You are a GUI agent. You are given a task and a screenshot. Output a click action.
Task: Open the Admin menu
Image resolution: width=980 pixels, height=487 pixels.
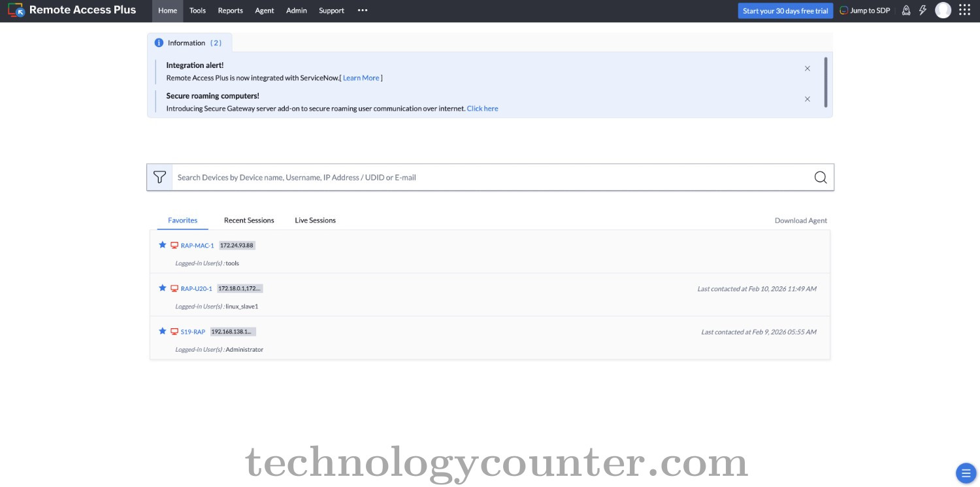(x=297, y=10)
